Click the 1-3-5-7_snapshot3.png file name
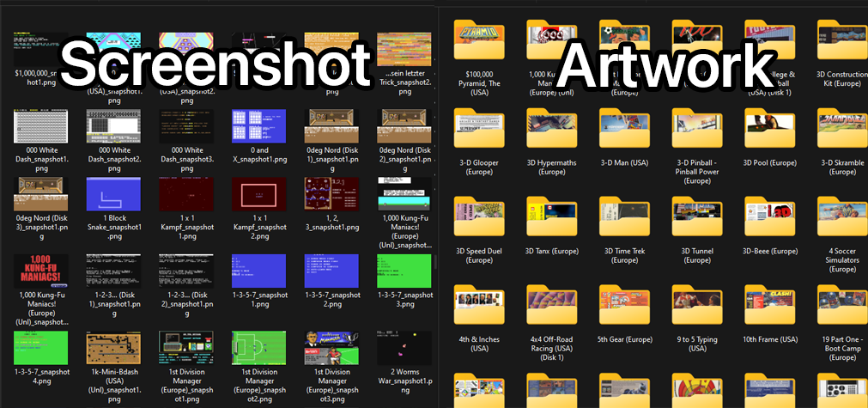868x408 pixels. tap(405, 300)
